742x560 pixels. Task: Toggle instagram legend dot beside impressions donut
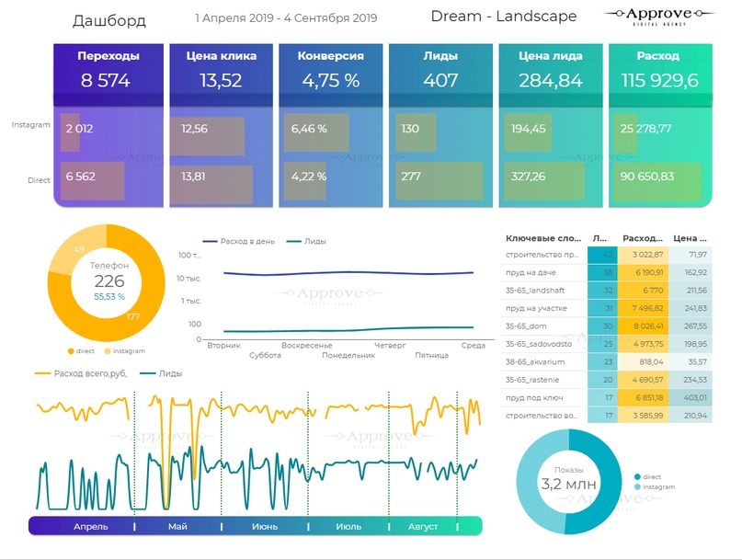tap(637, 487)
